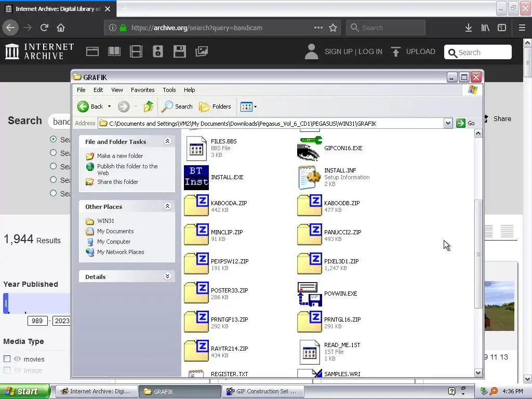
Task: Click the Explorer Back button
Action: 90,107
